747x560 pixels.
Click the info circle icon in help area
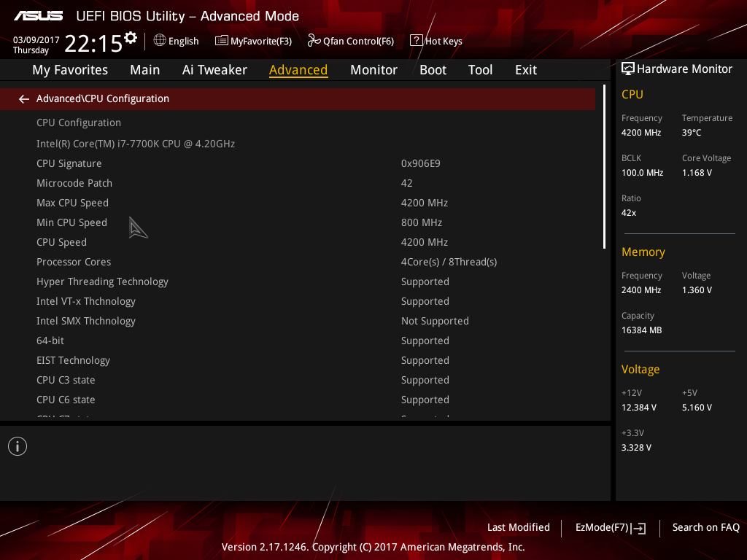[x=18, y=447]
